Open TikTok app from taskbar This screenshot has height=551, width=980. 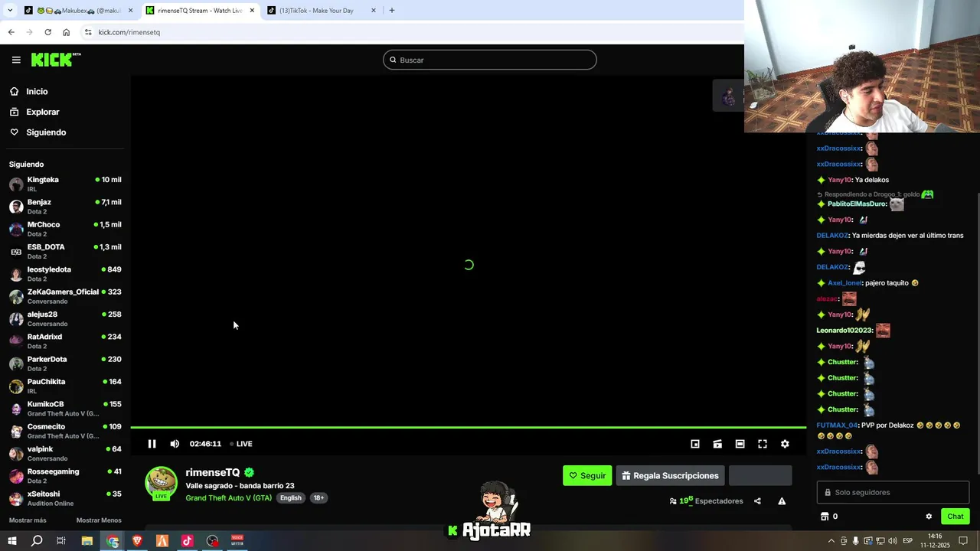187,541
